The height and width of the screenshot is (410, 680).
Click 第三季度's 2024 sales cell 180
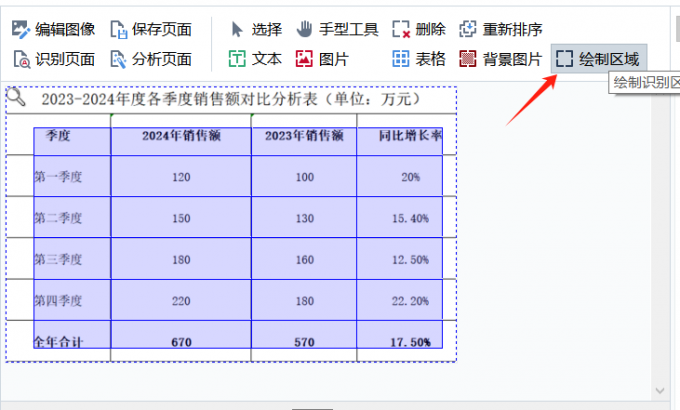pyautogui.click(x=181, y=259)
